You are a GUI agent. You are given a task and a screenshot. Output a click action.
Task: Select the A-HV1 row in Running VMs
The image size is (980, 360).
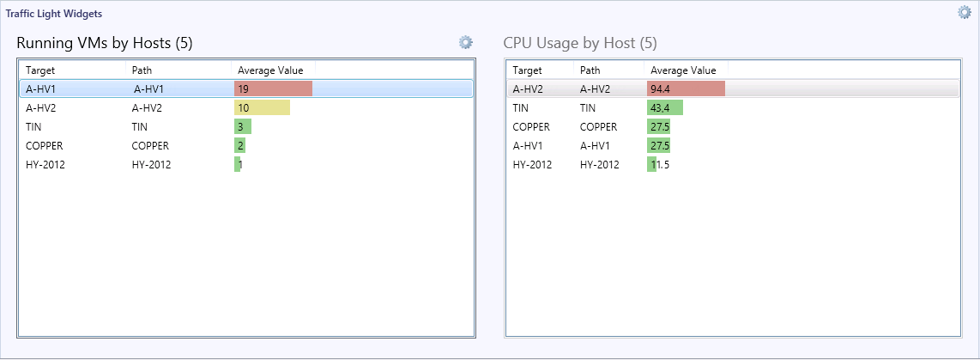[245, 88]
